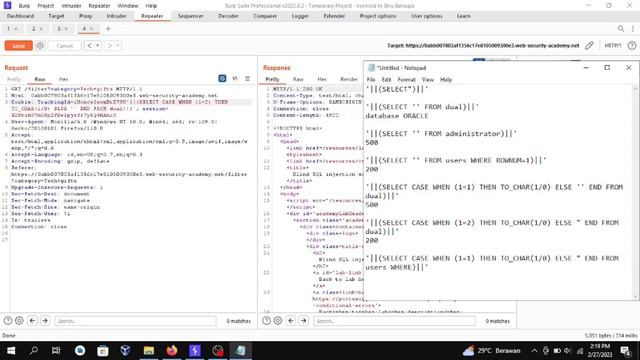The height and width of the screenshot is (360, 640).
Task: Click 'database ORACLE' text in Notepad
Action: (397, 116)
